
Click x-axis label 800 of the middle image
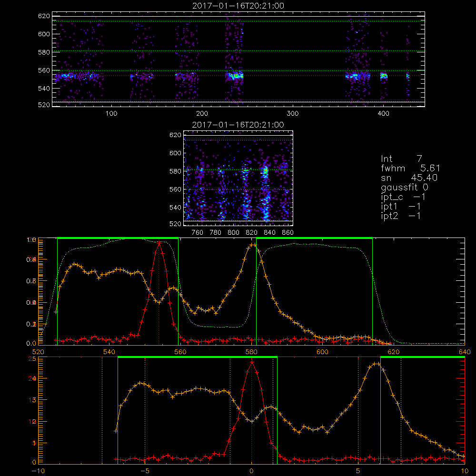(x=233, y=233)
